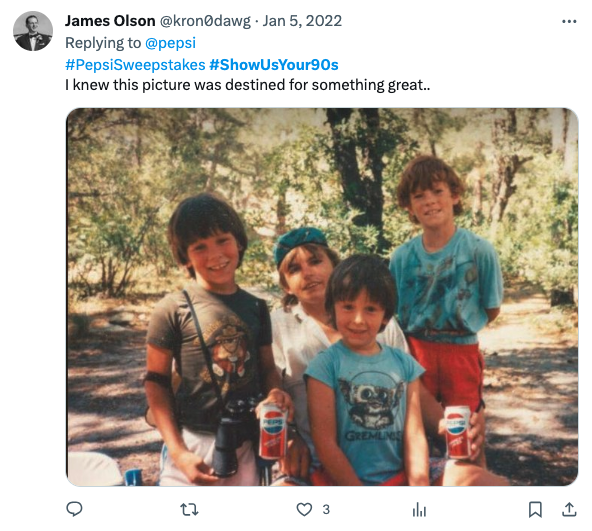This screenshot has width=592, height=531.
Task: Open James Olson's profile avatar
Action: coord(33,31)
